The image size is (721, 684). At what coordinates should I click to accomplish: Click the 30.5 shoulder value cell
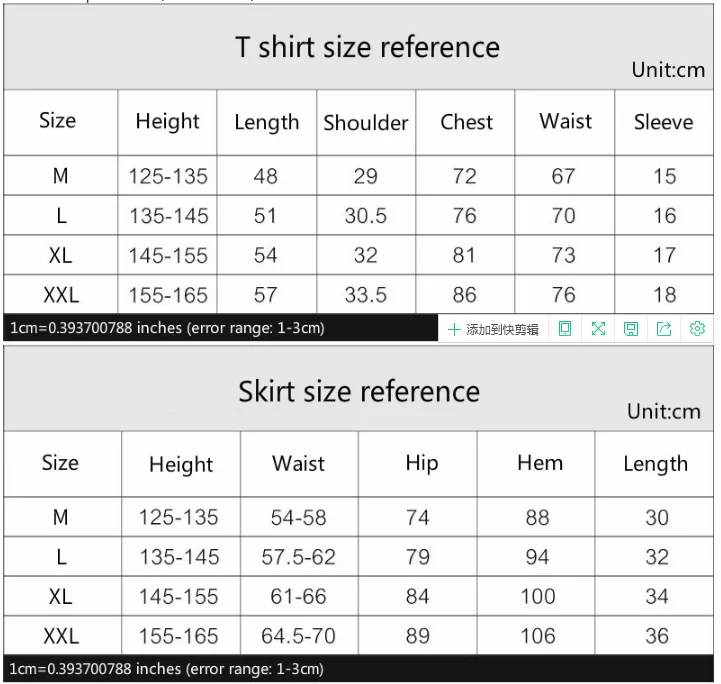pos(366,216)
